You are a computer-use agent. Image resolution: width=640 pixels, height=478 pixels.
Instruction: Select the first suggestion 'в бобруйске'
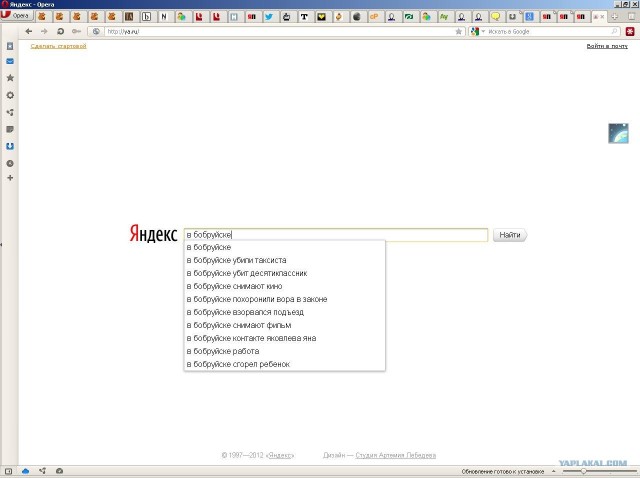click(284, 247)
